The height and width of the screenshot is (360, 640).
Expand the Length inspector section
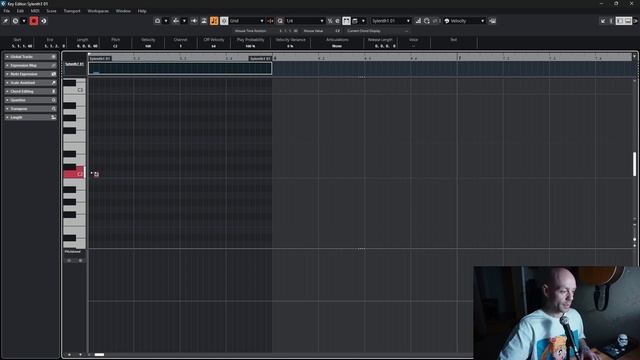pyautogui.click(x=31, y=117)
